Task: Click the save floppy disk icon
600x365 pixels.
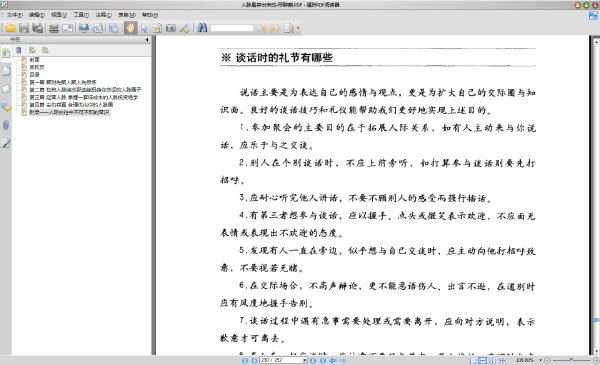Action: 24,28
